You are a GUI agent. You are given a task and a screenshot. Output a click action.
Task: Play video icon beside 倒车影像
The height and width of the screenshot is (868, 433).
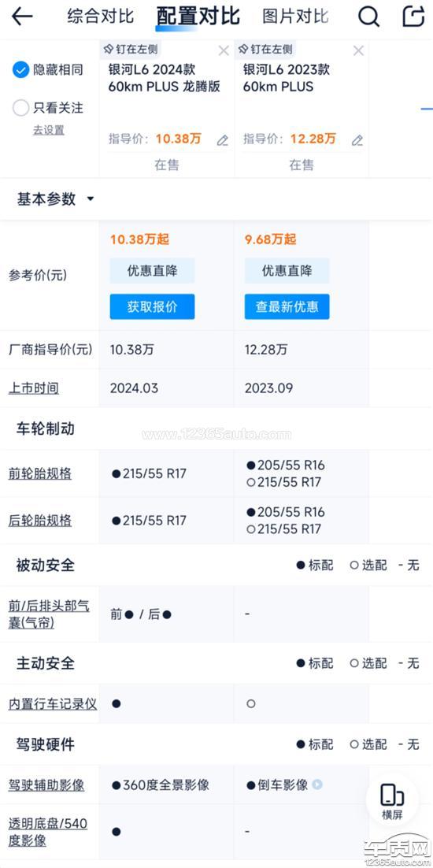316,785
